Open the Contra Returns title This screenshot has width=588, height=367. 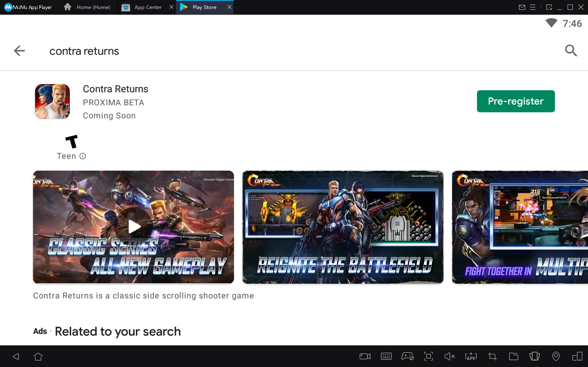(x=116, y=89)
